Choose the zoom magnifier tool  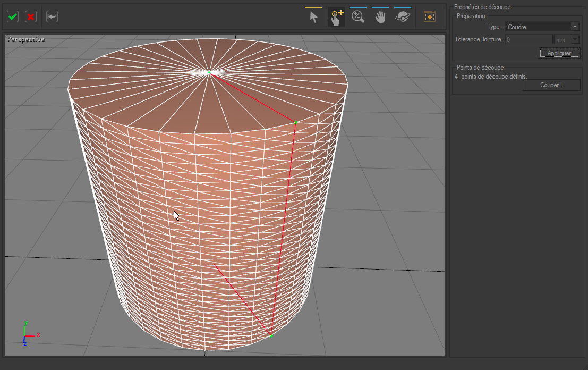pyautogui.click(x=358, y=17)
